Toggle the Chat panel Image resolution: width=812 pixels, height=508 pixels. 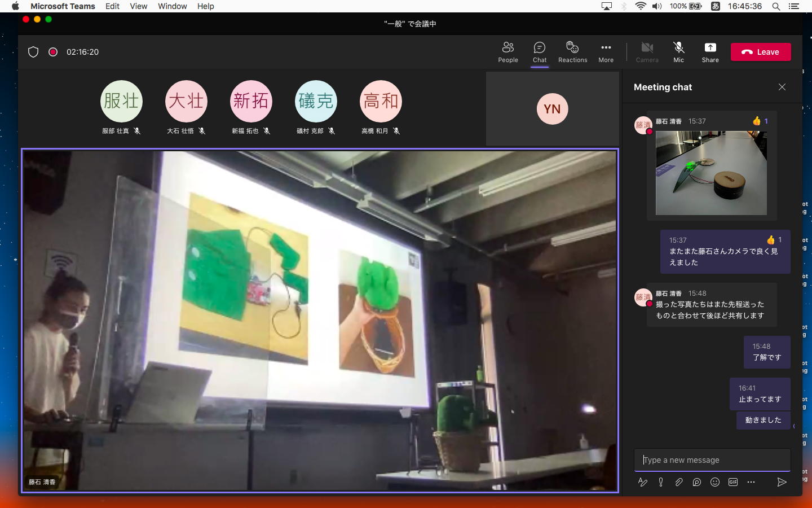(x=540, y=52)
